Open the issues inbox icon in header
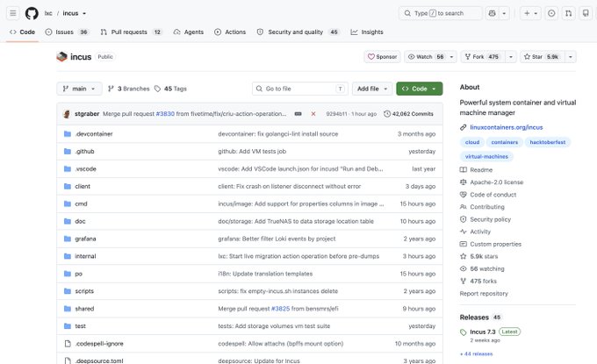 click(x=551, y=13)
